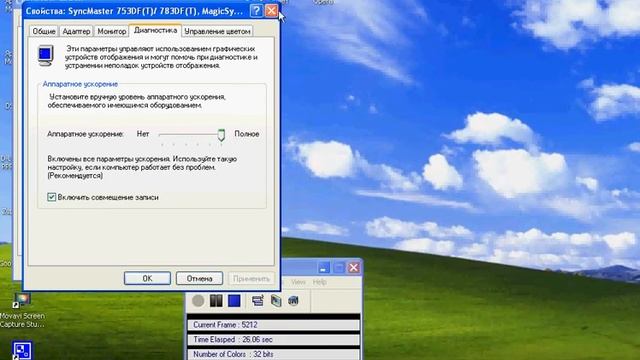This screenshot has height=360, width=640.
Task: Toggle the "Включить совмещение записи" checkbox
Action: point(51,197)
